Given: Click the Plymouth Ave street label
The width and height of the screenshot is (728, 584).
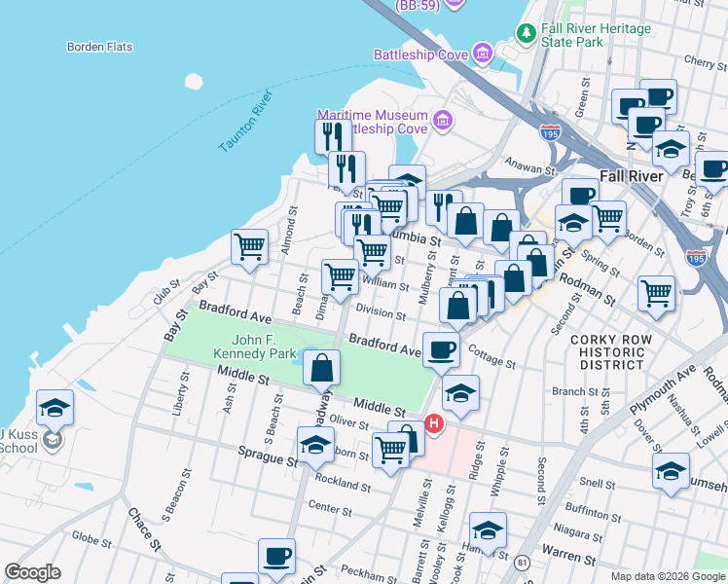Looking at the screenshot, I should tap(663, 389).
